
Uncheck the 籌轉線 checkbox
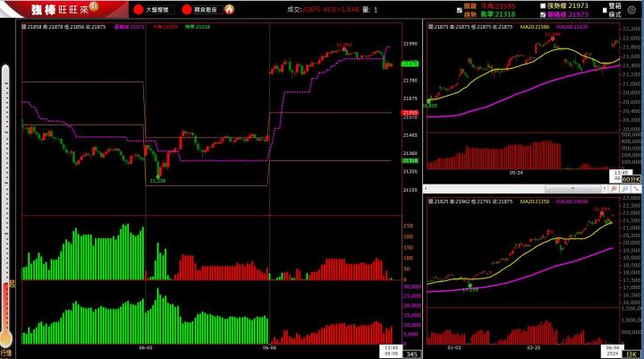543,14
